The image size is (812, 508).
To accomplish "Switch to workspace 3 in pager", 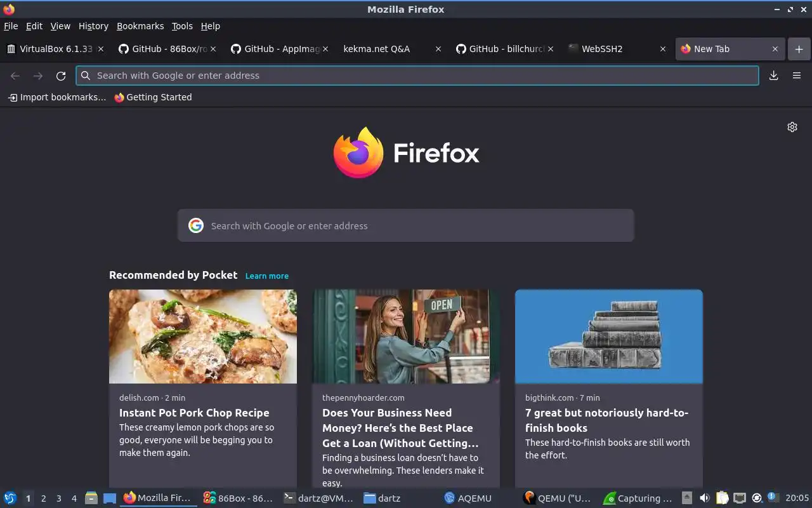I will pos(58,498).
